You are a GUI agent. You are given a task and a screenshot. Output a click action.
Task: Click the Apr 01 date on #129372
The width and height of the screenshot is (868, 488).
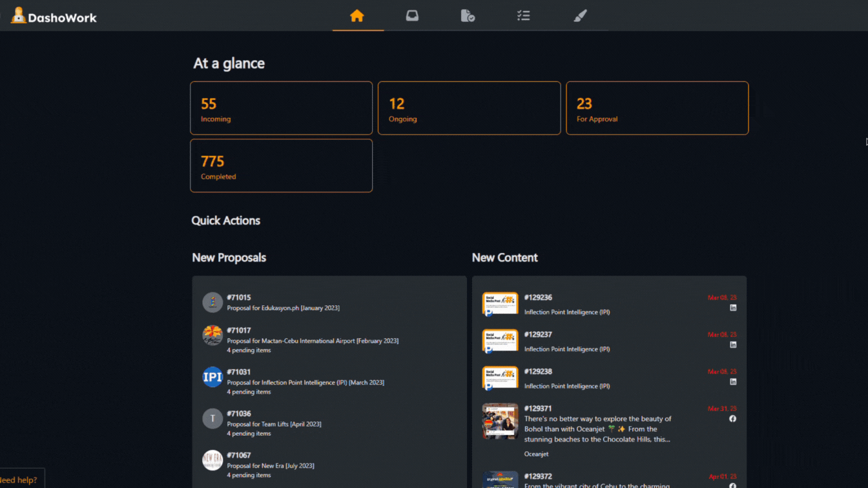(x=723, y=476)
